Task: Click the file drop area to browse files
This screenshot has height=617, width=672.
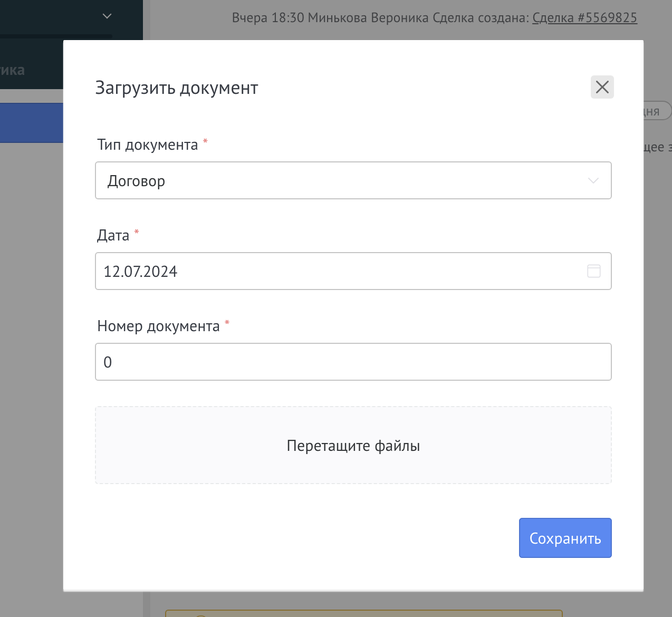Action: coord(353,445)
